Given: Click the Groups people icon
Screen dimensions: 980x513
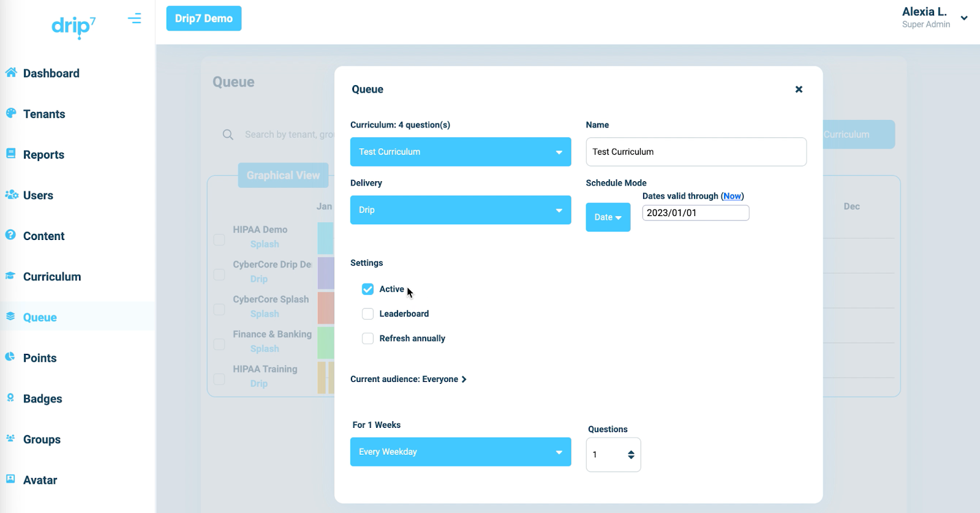Looking at the screenshot, I should (10, 439).
